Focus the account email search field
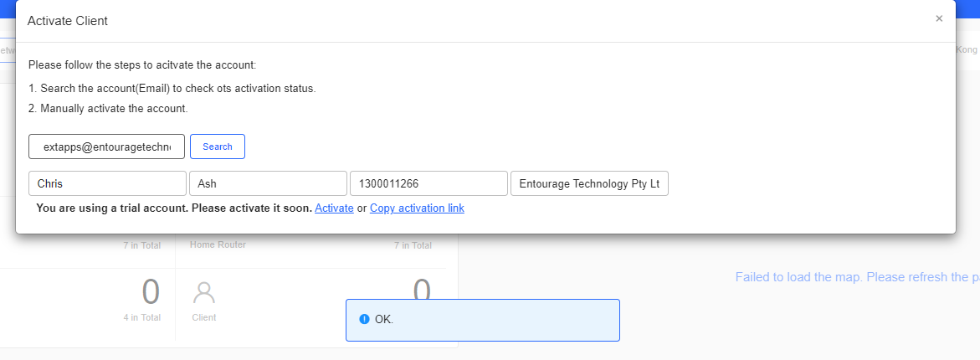The image size is (980, 360). (107, 147)
